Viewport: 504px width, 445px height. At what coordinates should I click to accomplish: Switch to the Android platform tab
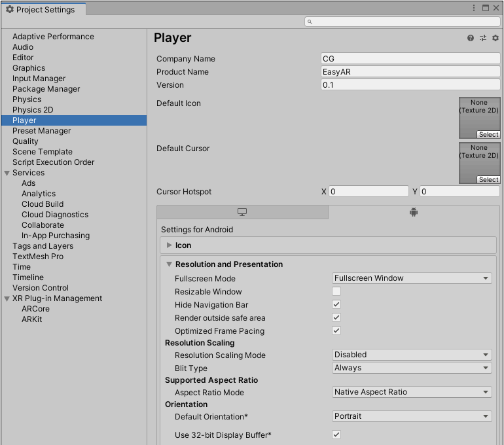[414, 212]
